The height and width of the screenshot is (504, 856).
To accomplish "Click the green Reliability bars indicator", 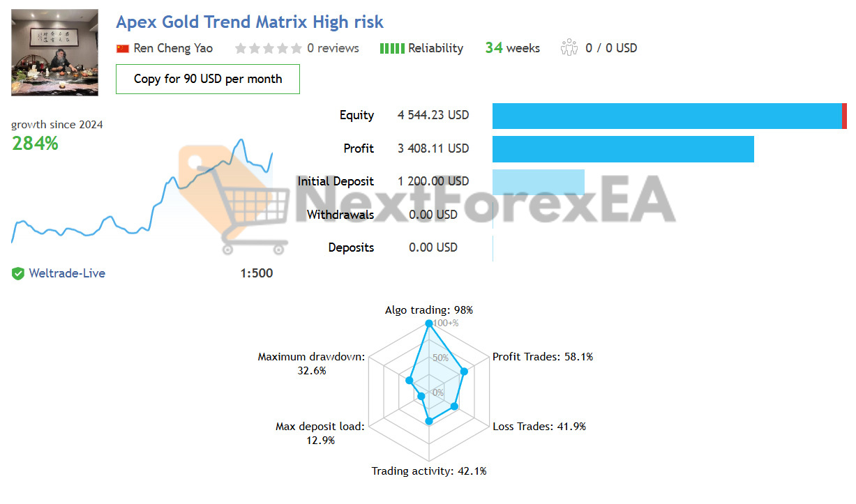I will point(391,48).
